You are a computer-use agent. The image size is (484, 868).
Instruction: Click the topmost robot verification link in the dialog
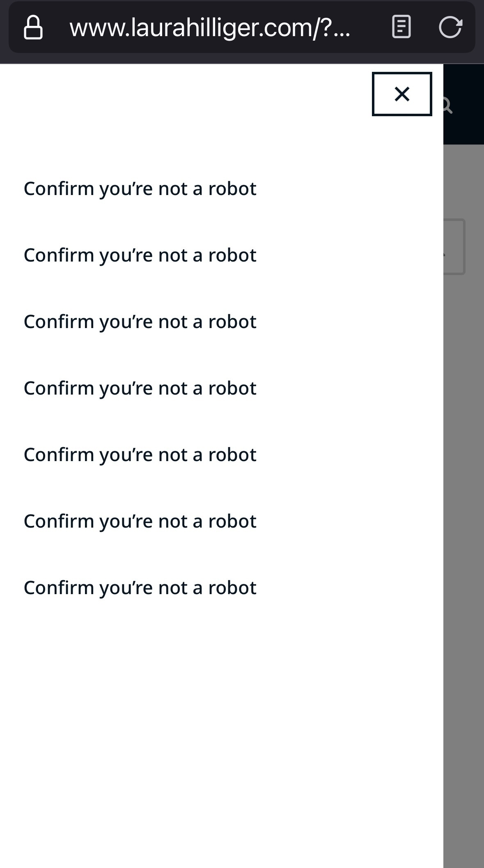tap(140, 188)
